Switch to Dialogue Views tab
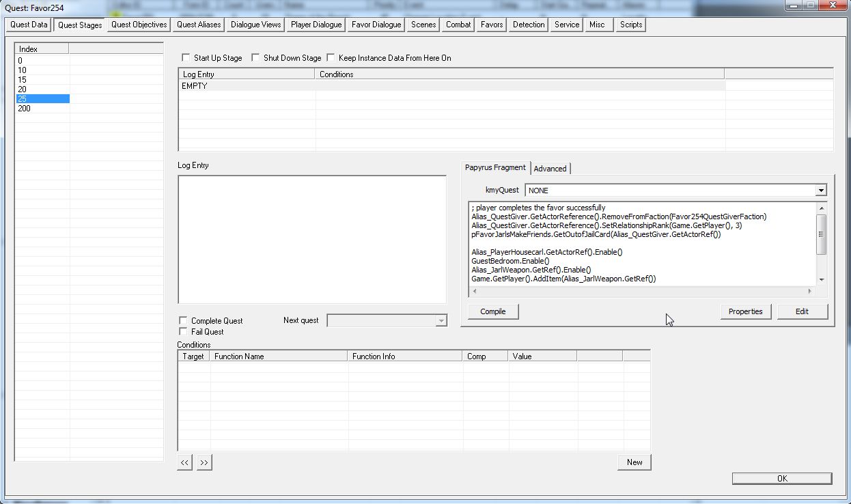851x504 pixels. 255,25
